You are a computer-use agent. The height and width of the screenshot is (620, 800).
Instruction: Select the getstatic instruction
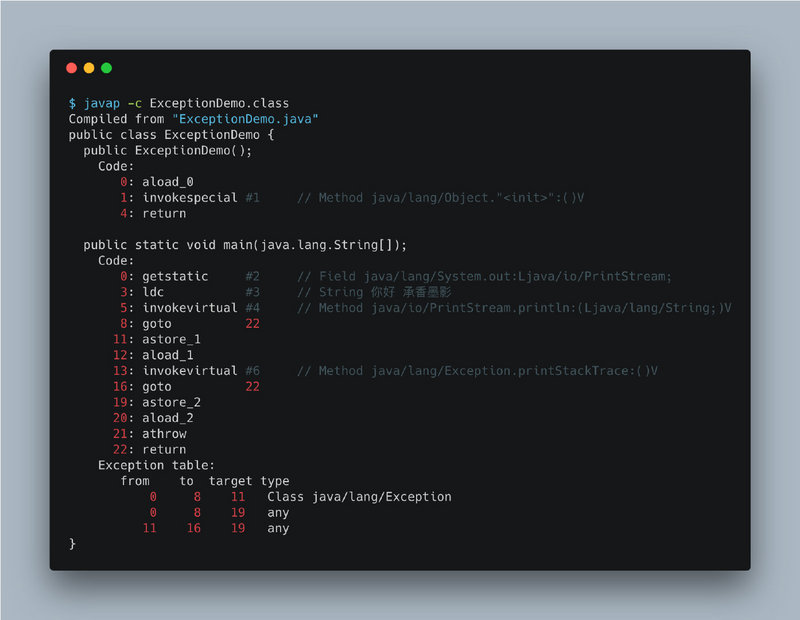(175, 276)
